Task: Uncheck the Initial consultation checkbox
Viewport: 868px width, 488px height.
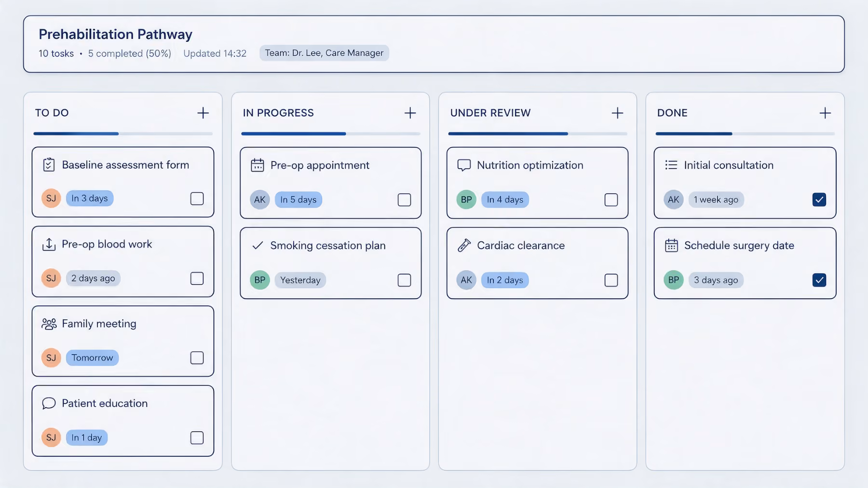Action: click(819, 199)
